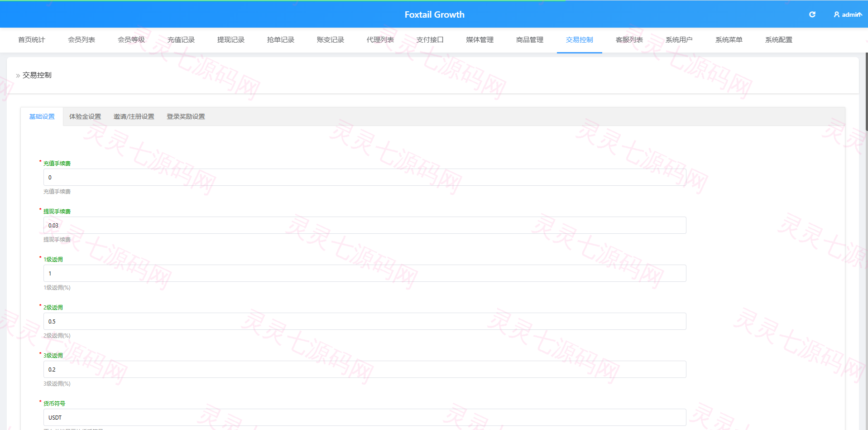Go to 会员列表 page

82,40
